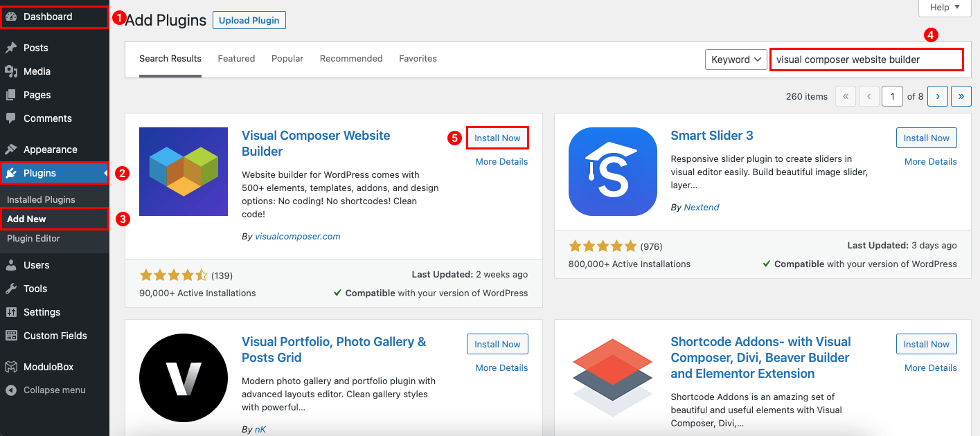Click the Posts pushpin icon
Viewport: 980px width, 436px height.
coord(11,48)
